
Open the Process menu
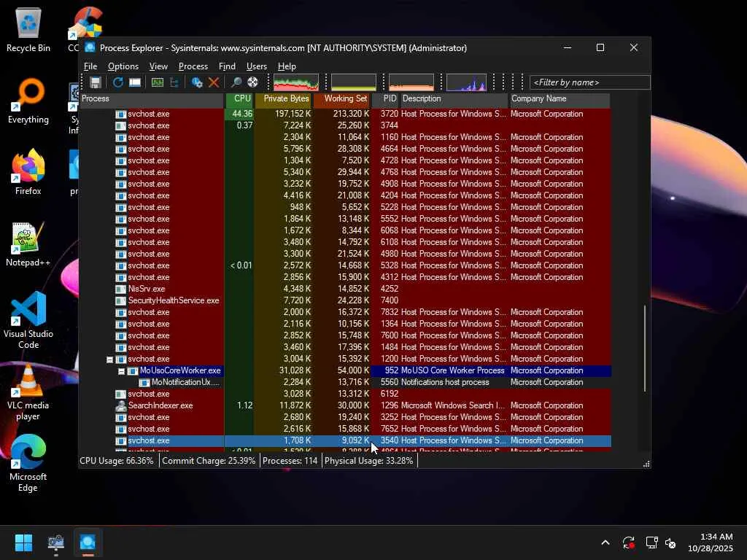click(193, 66)
